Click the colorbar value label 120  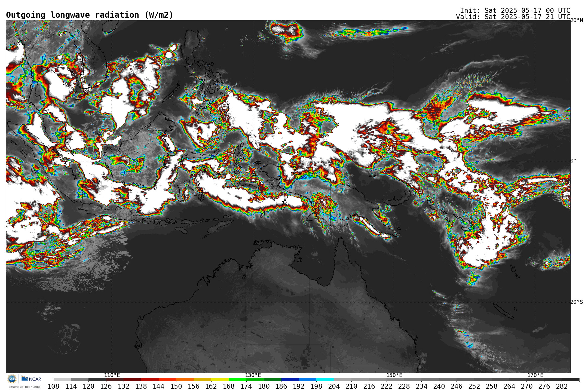(88, 386)
